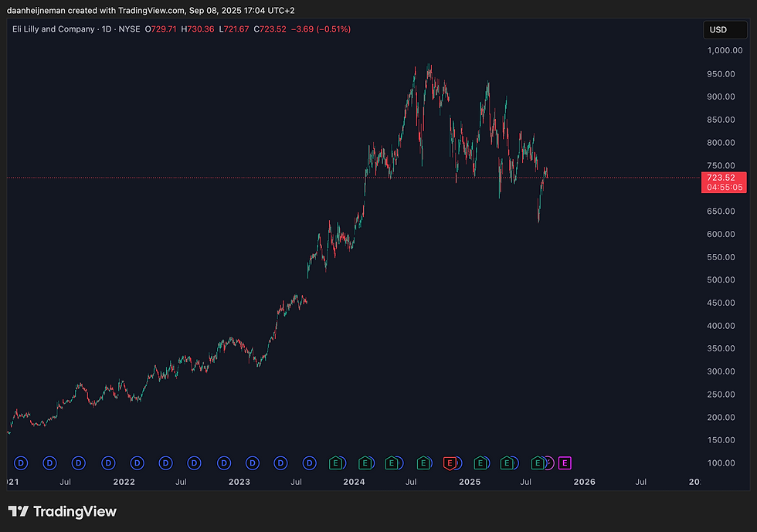Viewport: 757px width, 532px height.
Task: Open the USD currency selector
Action: pos(725,30)
